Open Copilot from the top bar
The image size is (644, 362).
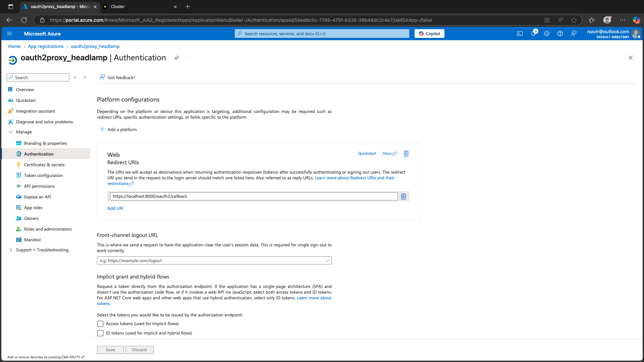point(429,34)
